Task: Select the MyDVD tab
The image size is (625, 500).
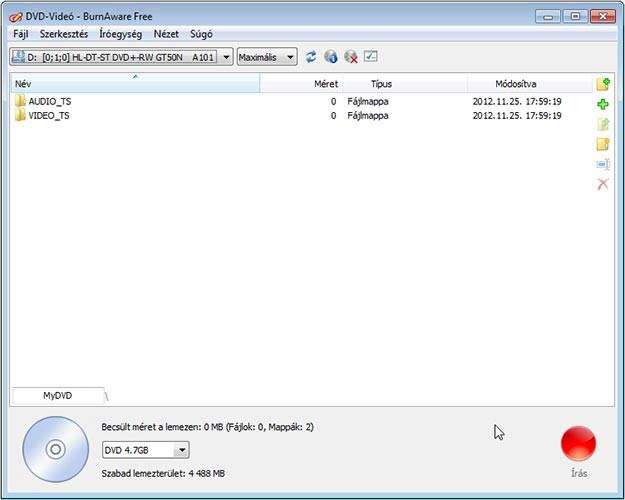Action: [x=58, y=396]
